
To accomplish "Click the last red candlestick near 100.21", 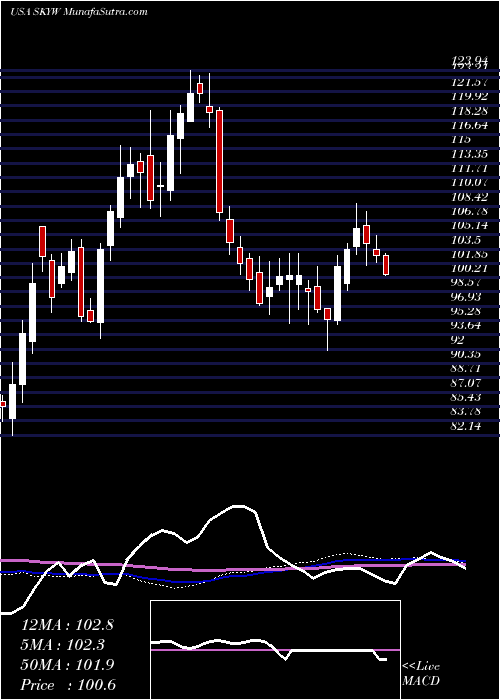I will (386, 265).
